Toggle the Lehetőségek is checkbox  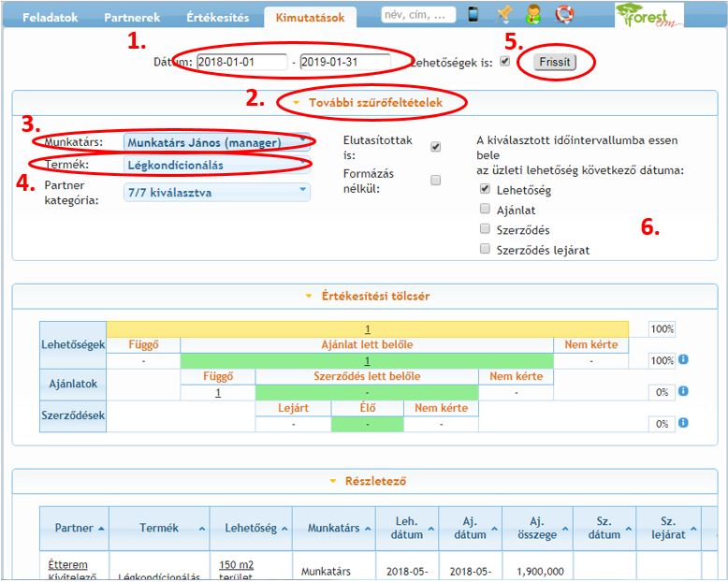[506, 62]
